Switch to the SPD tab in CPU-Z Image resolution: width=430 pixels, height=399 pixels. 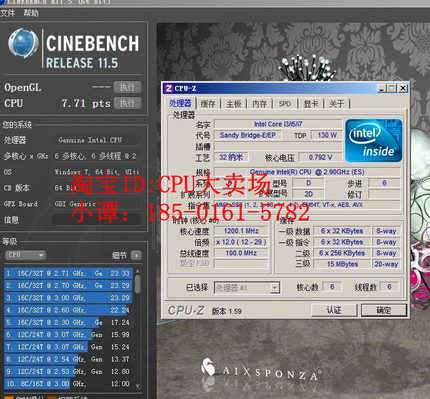285,104
